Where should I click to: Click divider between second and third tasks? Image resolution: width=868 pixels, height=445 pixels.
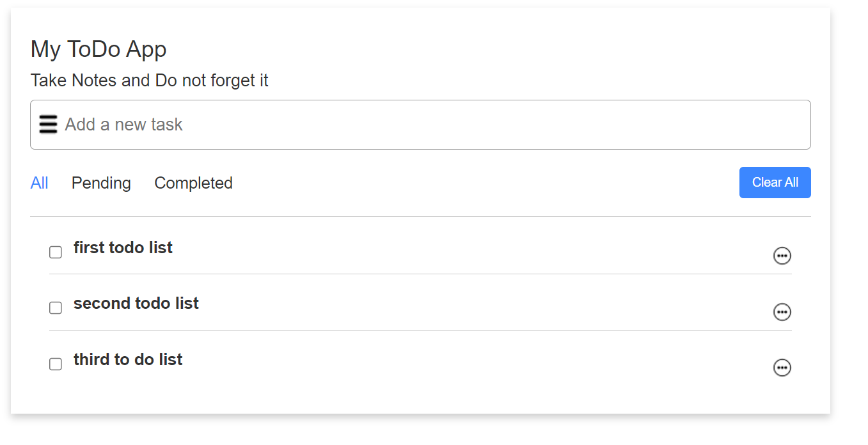click(420, 330)
